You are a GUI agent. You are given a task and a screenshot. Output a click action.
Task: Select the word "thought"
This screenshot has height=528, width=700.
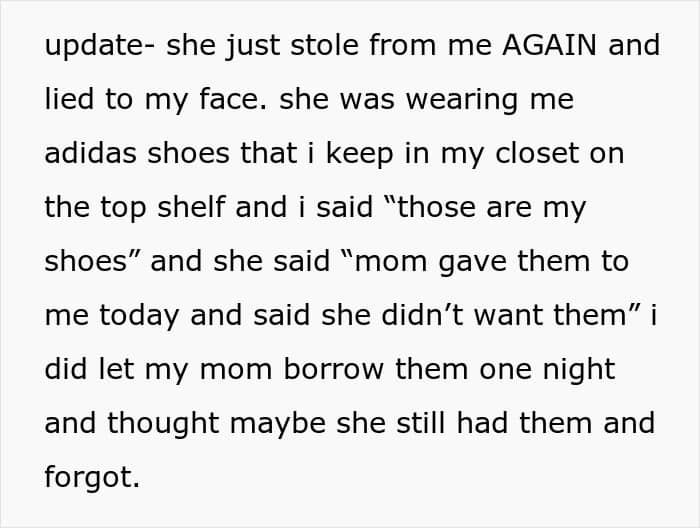point(163,424)
